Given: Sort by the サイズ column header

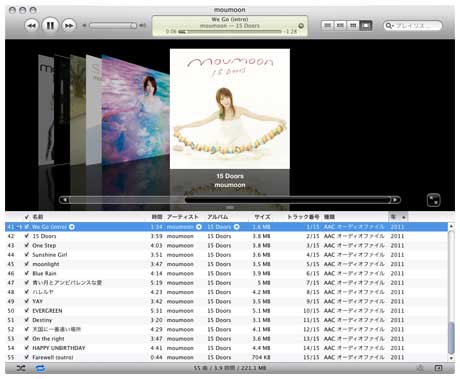Looking at the screenshot, I should (262, 217).
